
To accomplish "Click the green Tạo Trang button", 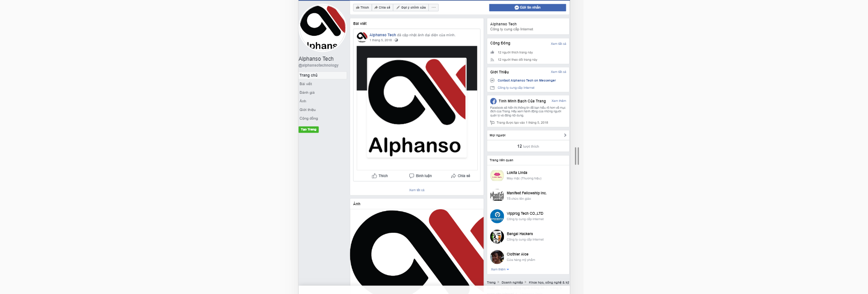I will pyautogui.click(x=308, y=130).
